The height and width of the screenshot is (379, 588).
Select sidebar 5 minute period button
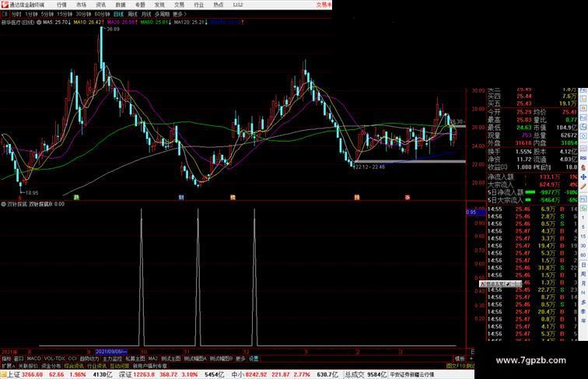[583, 227]
